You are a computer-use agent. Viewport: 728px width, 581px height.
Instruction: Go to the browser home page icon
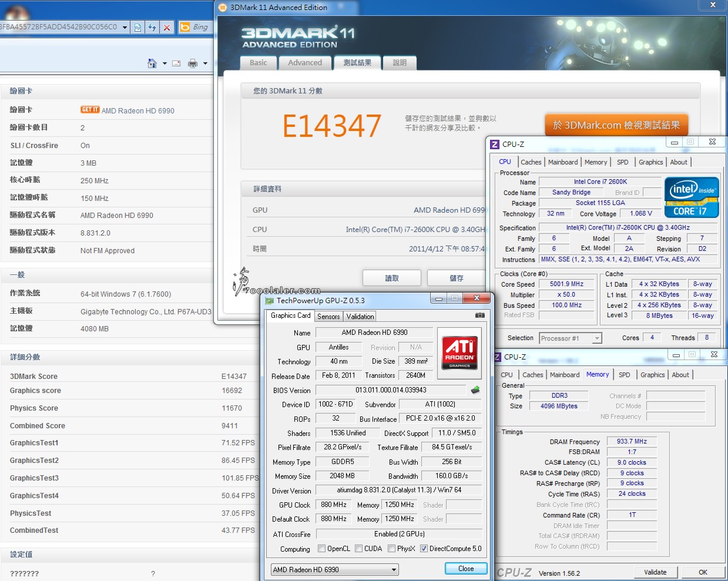[x=152, y=63]
